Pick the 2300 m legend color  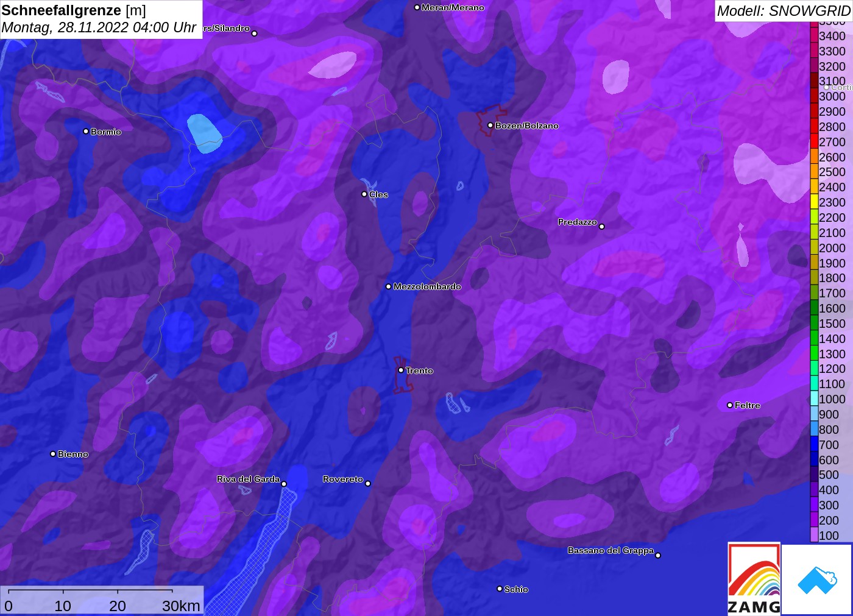coord(814,202)
